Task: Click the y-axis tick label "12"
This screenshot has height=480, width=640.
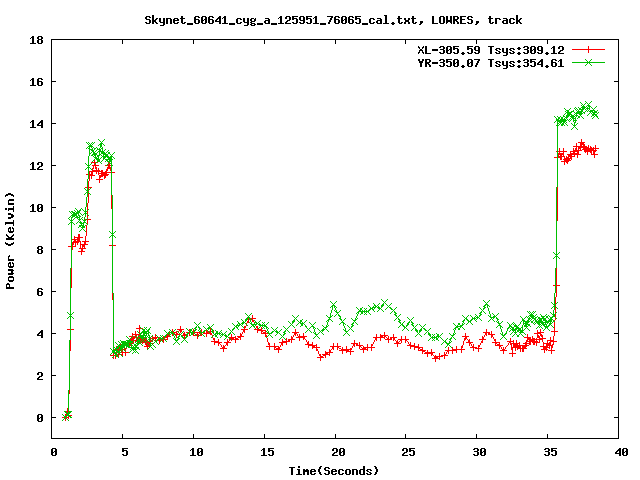Action: tap(36, 166)
